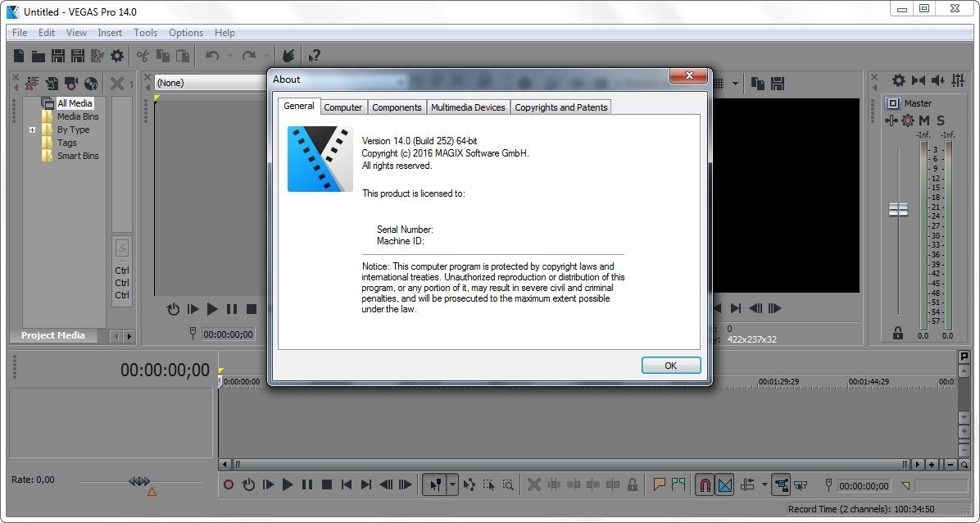Click the Selection Edit tool icon

pyautogui.click(x=488, y=484)
